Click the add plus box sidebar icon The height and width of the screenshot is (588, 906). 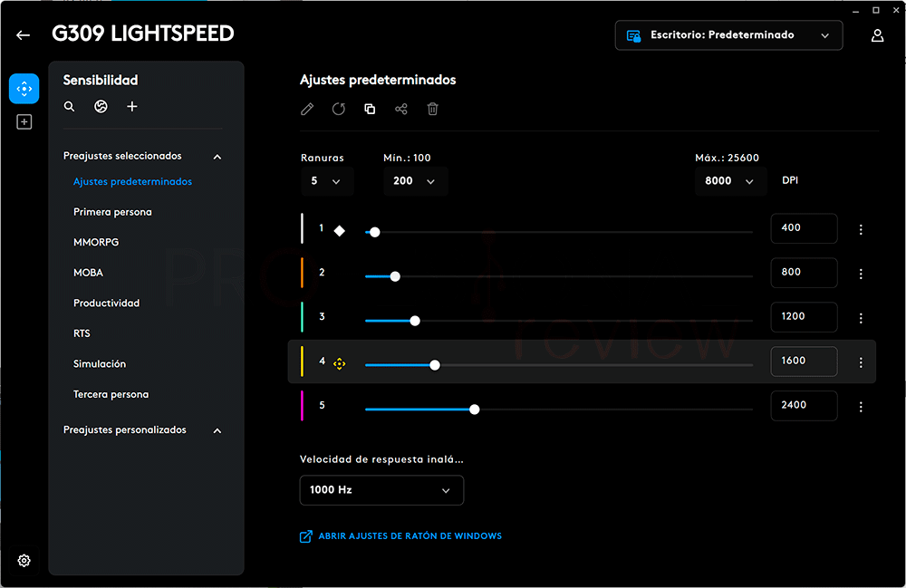[24, 122]
